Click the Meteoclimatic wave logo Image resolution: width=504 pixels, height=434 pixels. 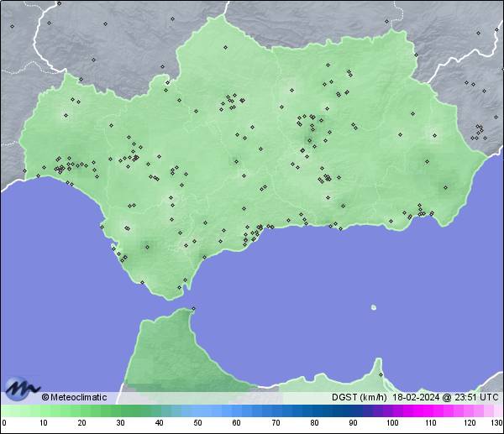22,389
